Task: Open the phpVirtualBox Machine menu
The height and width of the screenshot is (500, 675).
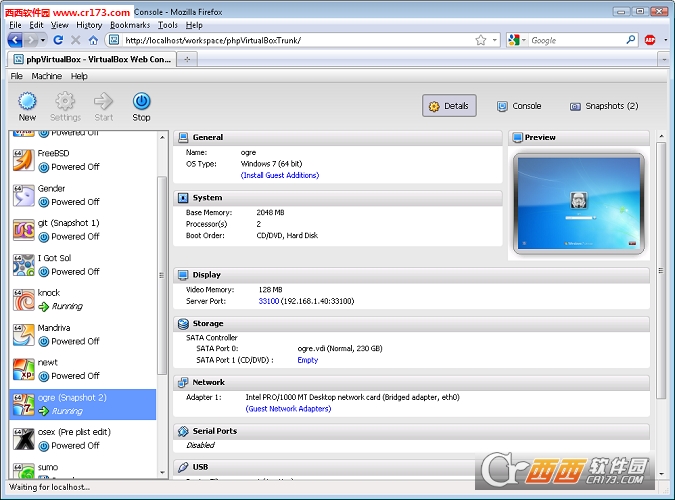Action: coord(46,76)
